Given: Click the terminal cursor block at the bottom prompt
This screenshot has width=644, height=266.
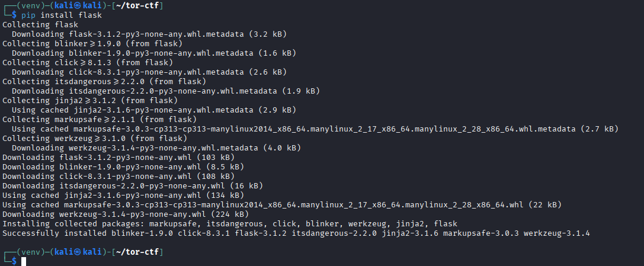Looking at the screenshot, I should tap(24, 262).
